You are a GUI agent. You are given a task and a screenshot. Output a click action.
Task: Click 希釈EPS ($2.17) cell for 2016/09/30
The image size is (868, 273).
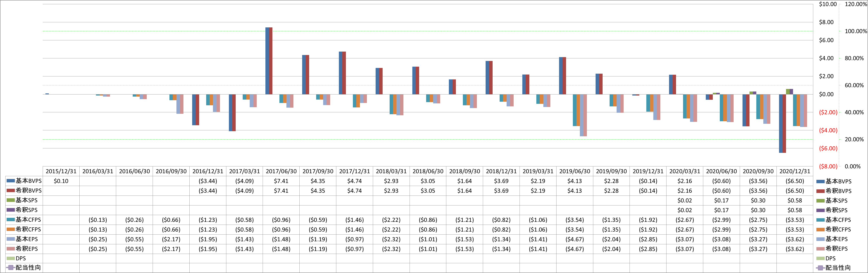171,249
